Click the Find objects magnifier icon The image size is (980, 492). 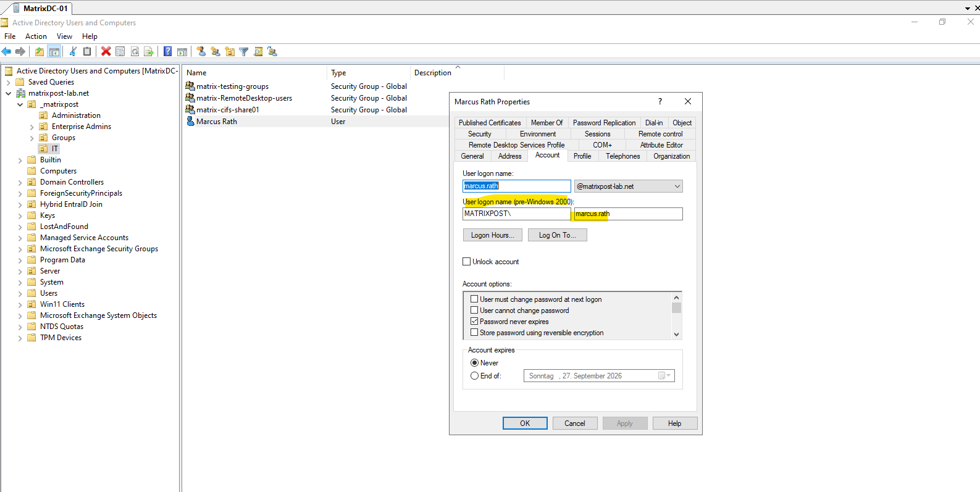pyautogui.click(x=258, y=52)
